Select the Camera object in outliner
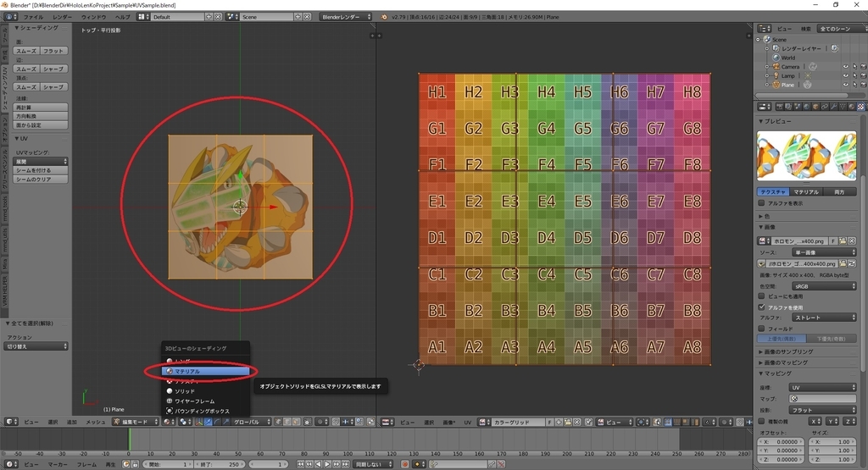Viewport: 868px width, 470px height. 790,67
